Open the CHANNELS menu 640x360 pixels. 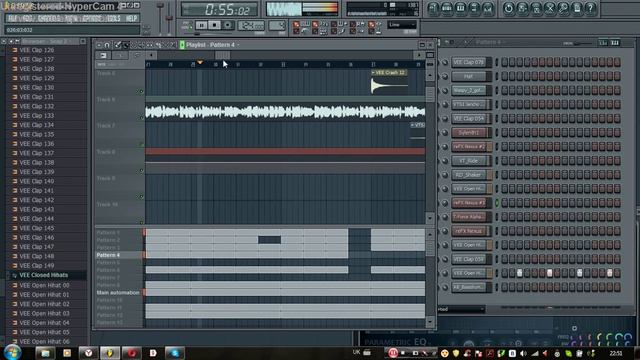(x=49, y=19)
